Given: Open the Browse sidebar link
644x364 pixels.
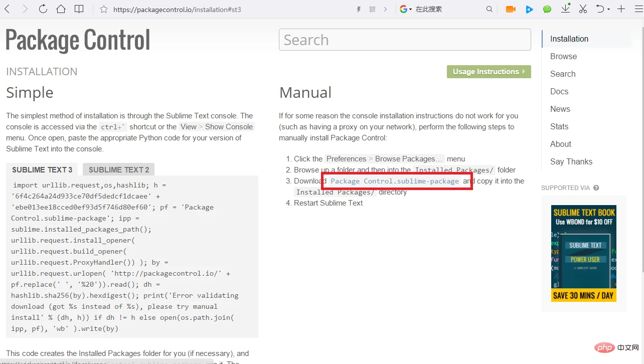Looking at the screenshot, I should click(563, 56).
